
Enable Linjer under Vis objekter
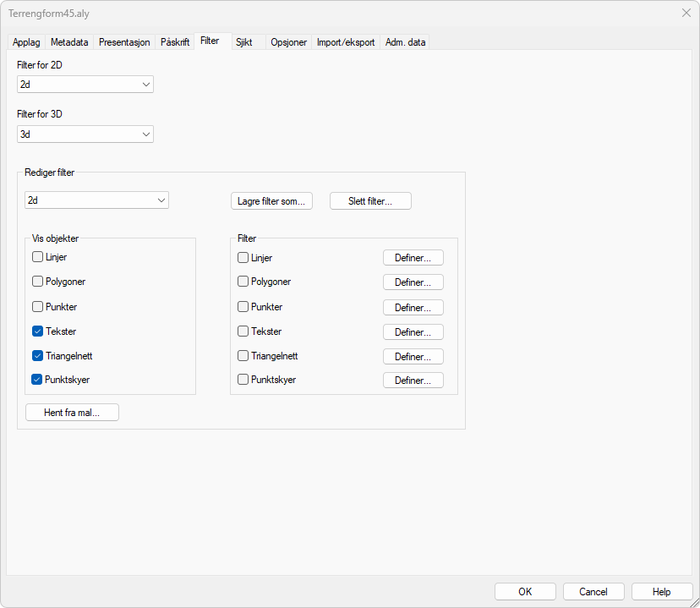(37, 257)
